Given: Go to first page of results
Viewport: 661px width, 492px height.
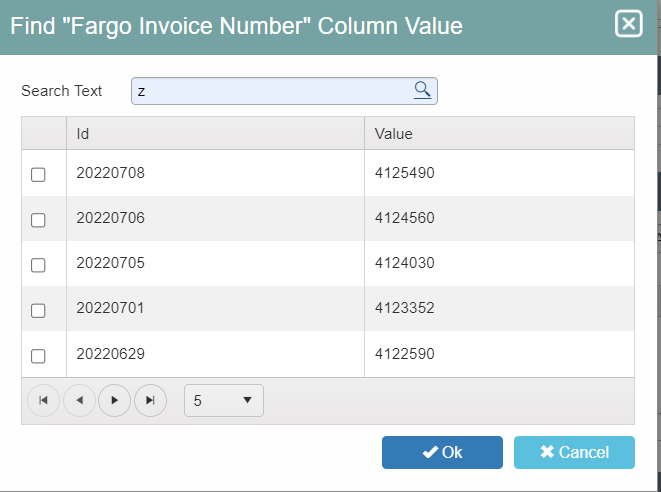Looking at the screenshot, I should [43, 400].
